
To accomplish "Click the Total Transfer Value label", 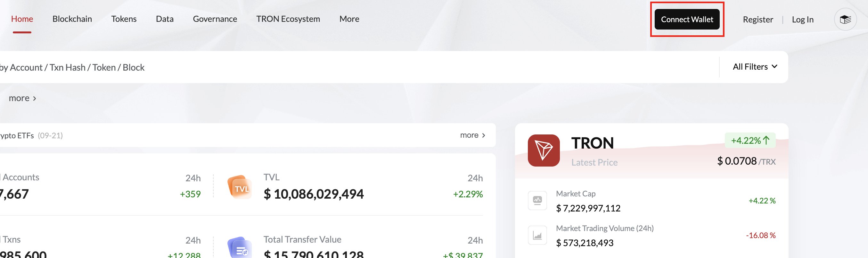I will tap(302, 239).
